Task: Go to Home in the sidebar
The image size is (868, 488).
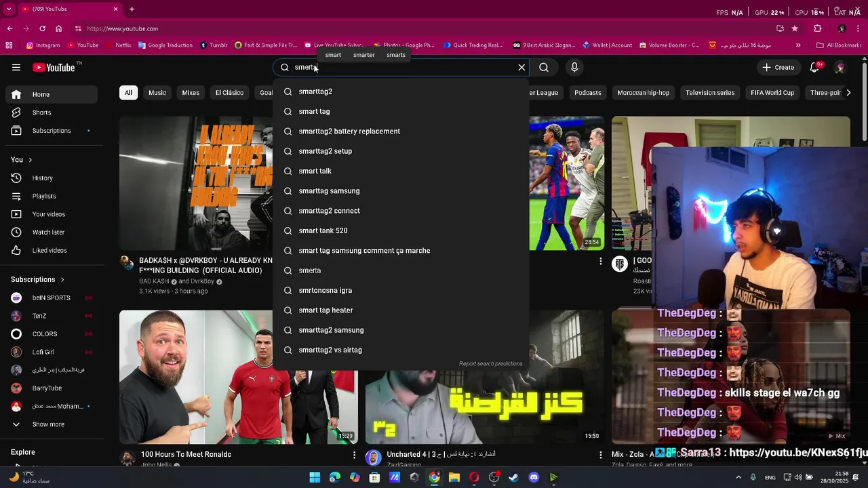Action: click(x=51, y=94)
